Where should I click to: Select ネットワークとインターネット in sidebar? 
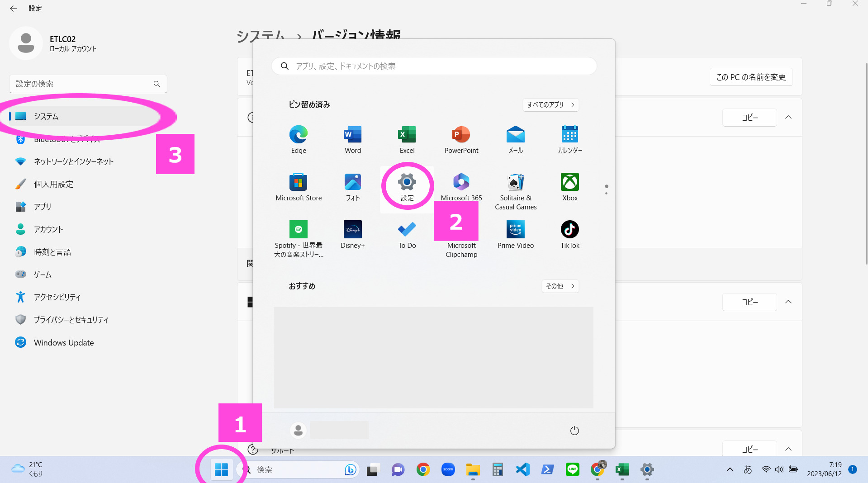click(88, 161)
